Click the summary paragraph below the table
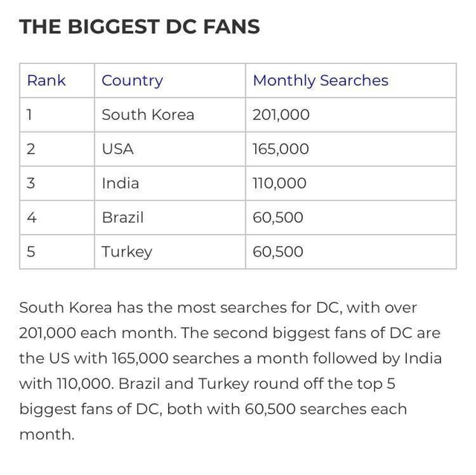The width and height of the screenshot is (476, 475). click(x=231, y=370)
